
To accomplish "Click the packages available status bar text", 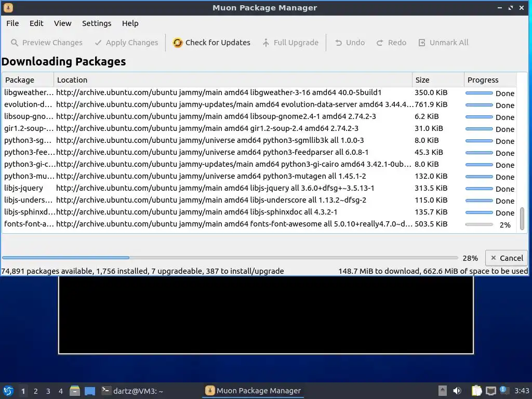I will coord(142,271).
